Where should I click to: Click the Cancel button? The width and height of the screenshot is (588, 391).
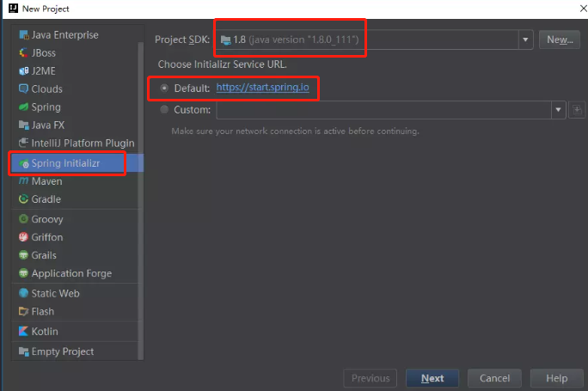[x=494, y=378]
